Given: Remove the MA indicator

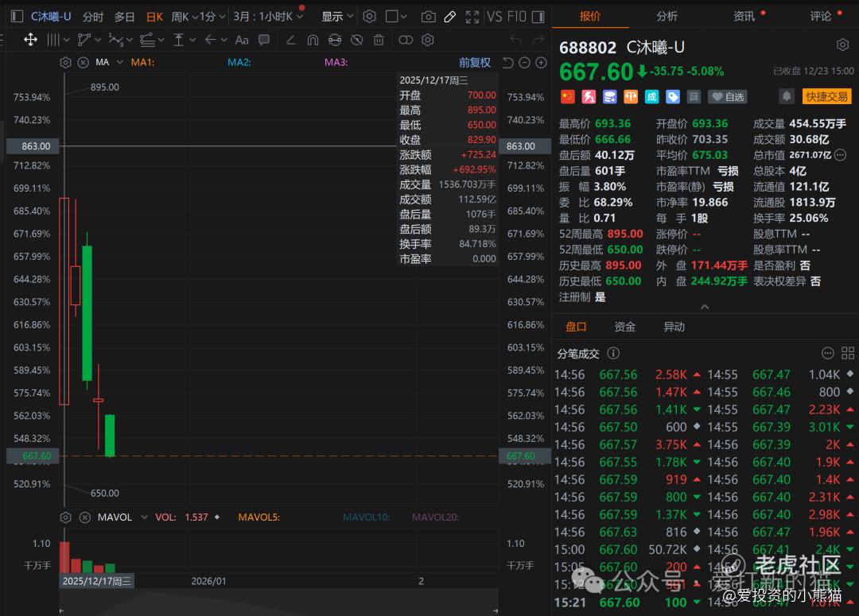Looking at the screenshot, I should [84, 63].
